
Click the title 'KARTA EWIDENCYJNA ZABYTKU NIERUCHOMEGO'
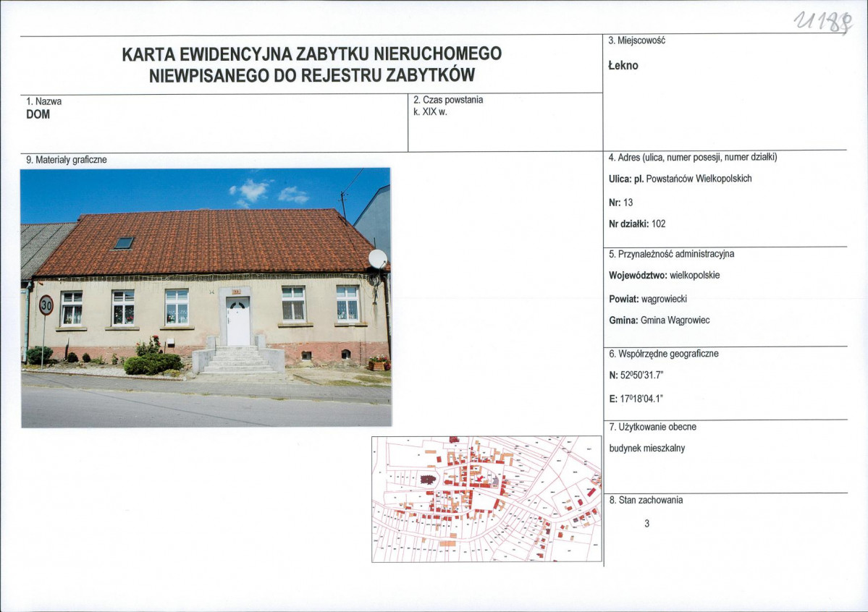[x=312, y=54]
